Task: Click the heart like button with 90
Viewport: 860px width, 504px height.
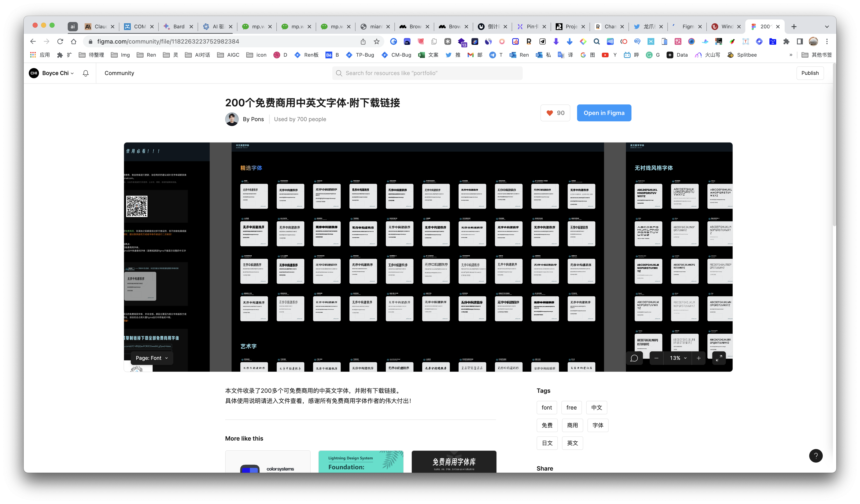Action: (x=555, y=113)
